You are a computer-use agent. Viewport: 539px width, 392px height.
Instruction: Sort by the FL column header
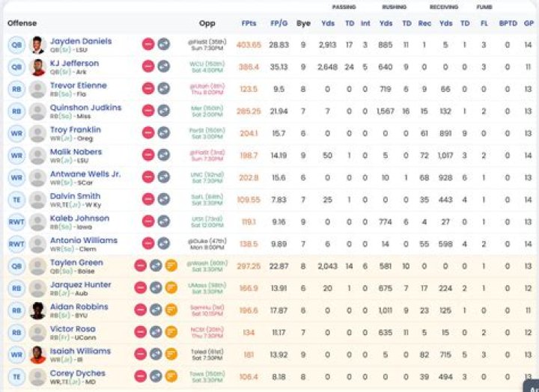pyautogui.click(x=484, y=23)
